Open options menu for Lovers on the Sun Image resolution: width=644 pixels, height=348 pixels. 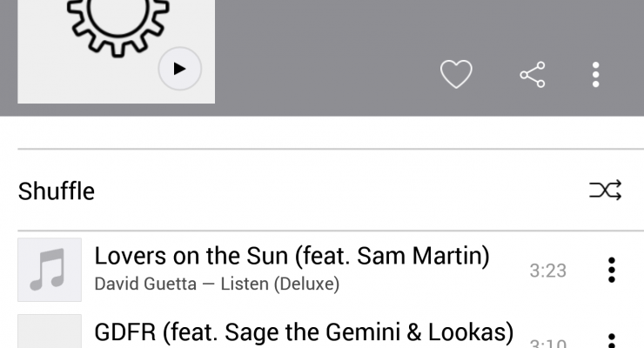click(x=612, y=271)
